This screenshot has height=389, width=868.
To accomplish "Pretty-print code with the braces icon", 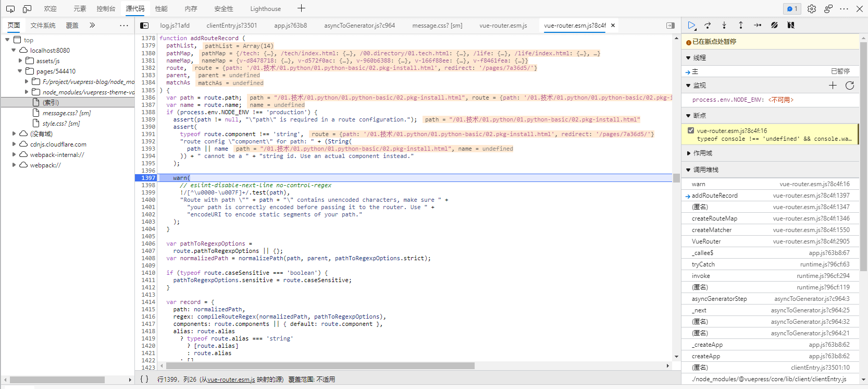I will [x=144, y=379].
